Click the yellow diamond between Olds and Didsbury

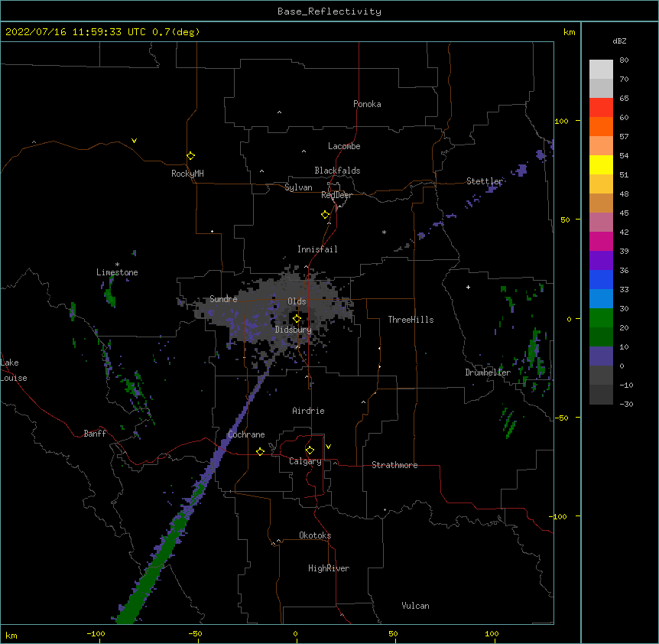(297, 319)
